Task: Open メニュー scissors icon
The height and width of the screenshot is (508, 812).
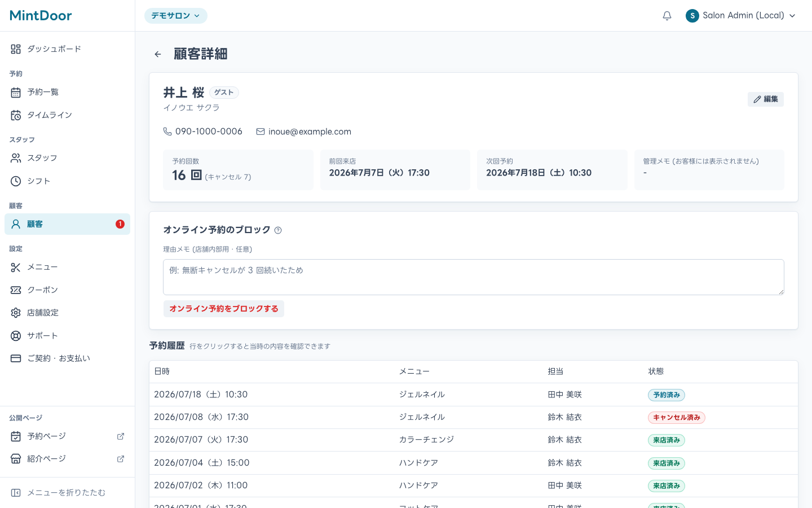Action: [x=16, y=267]
